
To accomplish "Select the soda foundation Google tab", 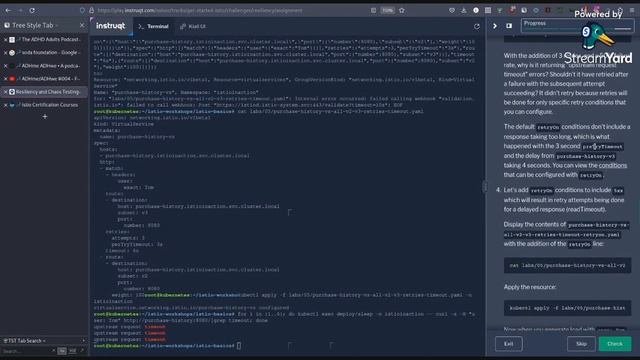I will point(44,53).
